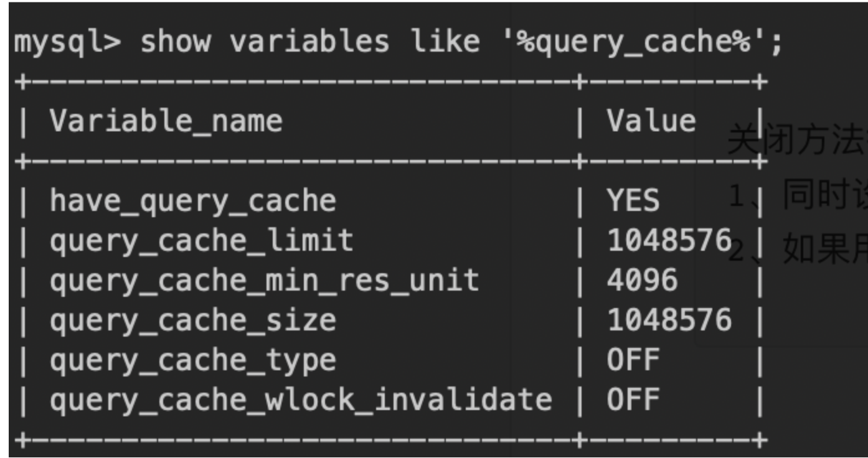Click the 关闭方法 overlay heading text

point(797,140)
